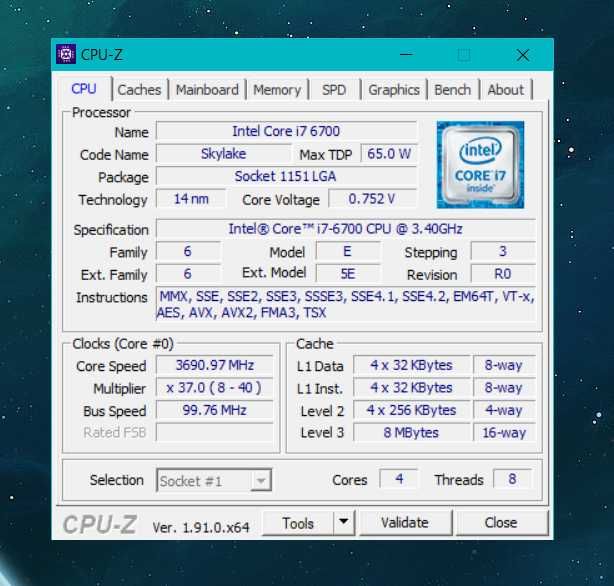Close the CPU-Z window with X
Image resolution: width=614 pixels, height=586 pixels.
click(x=523, y=55)
